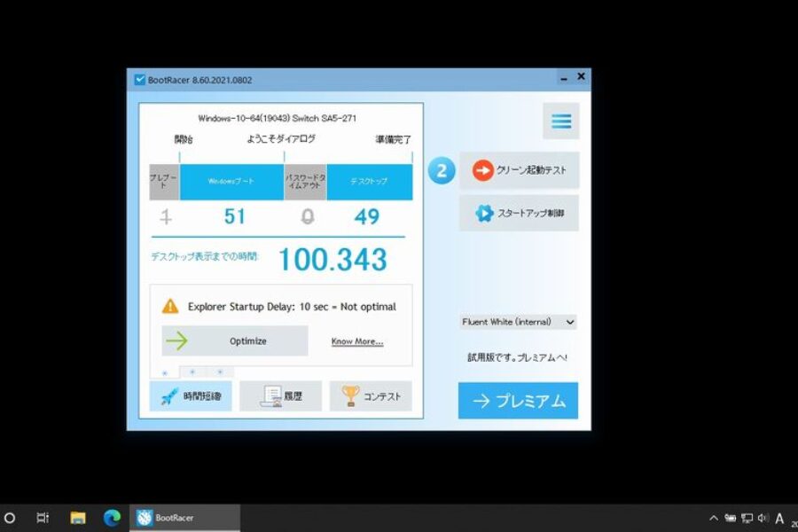Click the battery tray icon
The width and height of the screenshot is (798, 532).
[731, 518]
